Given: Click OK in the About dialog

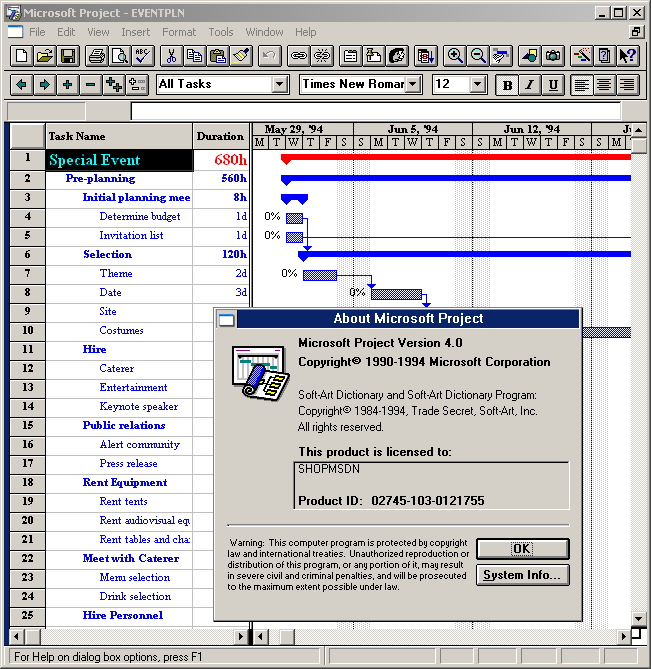Looking at the screenshot, I should tap(522, 549).
